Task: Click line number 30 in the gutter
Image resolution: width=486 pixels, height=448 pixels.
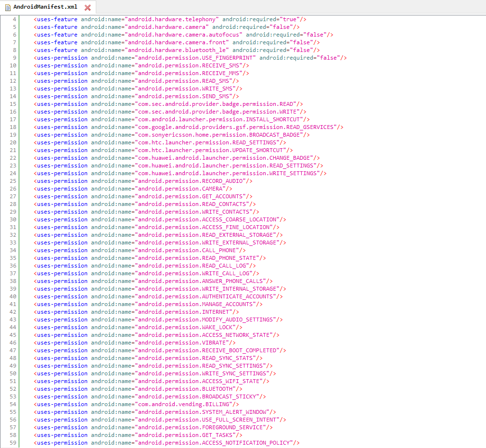Action: point(13,219)
